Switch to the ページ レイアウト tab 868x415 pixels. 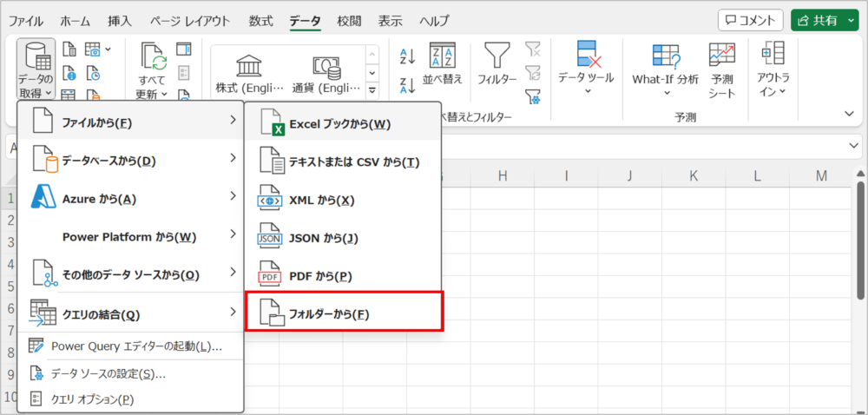(x=190, y=21)
